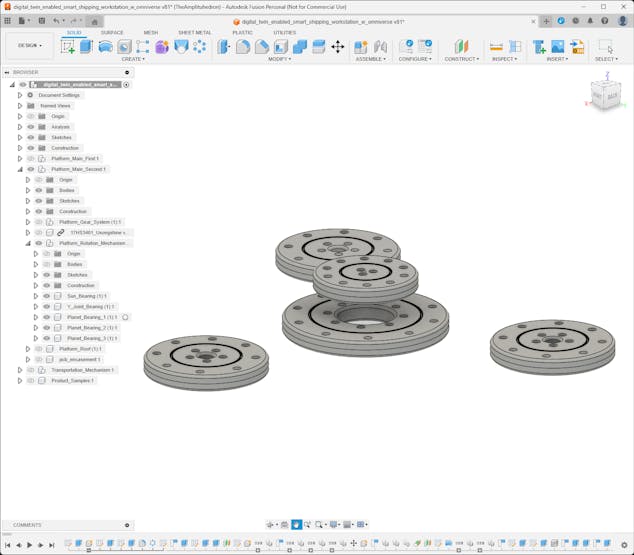The width and height of the screenshot is (634, 555).
Task: Select the Pan tool in navigation bar
Action: [297, 524]
